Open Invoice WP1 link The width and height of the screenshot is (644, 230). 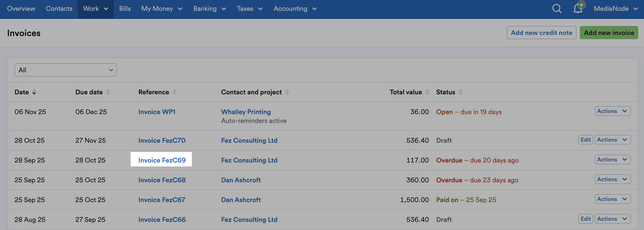157,112
